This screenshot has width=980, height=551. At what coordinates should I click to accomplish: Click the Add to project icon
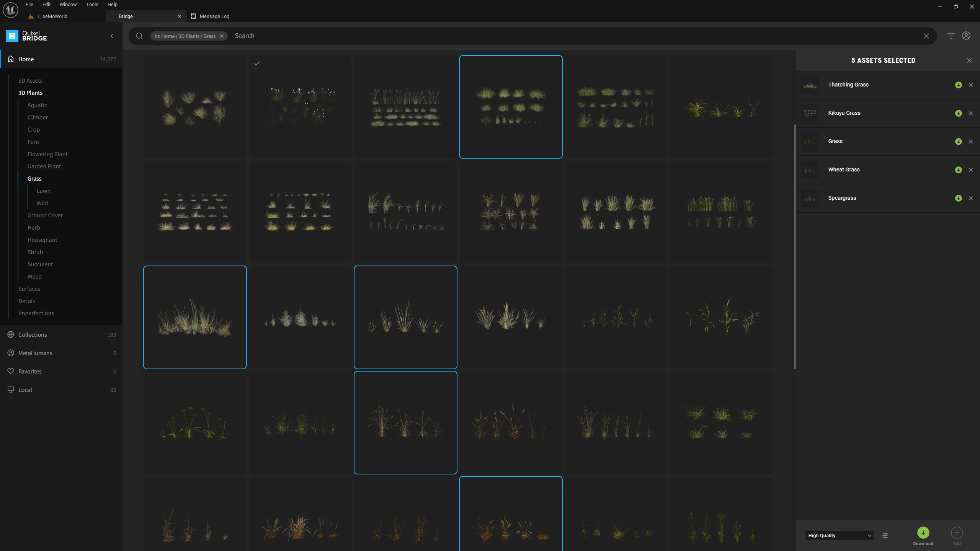(x=957, y=533)
